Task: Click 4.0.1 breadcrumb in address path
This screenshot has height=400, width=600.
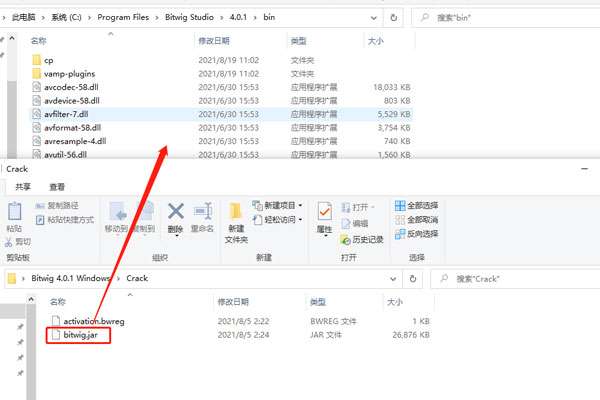Action: point(238,17)
